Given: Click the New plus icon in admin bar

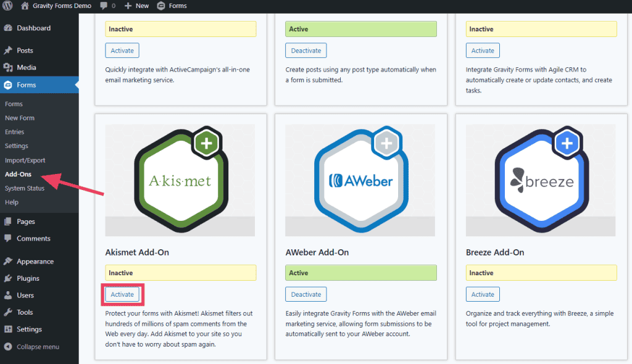Looking at the screenshot, I should (128, 6).
